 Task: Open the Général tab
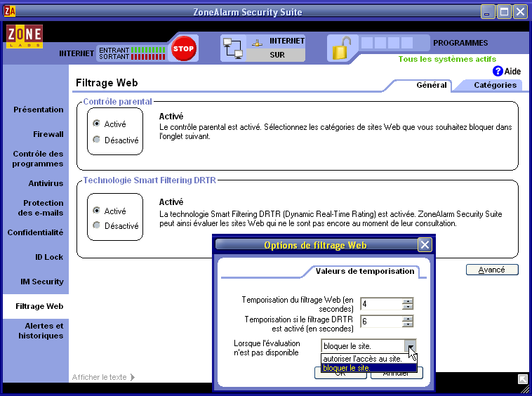click(x=431, y=85)
